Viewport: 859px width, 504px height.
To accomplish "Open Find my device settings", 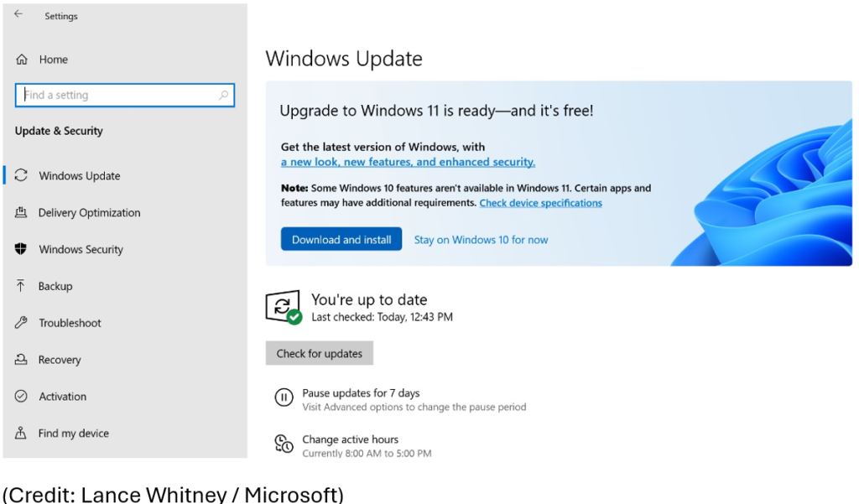I will coord(74,433).
